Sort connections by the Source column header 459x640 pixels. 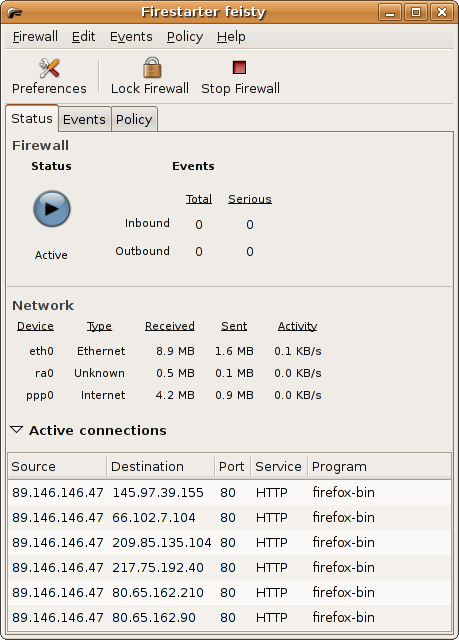coord(57,466)
